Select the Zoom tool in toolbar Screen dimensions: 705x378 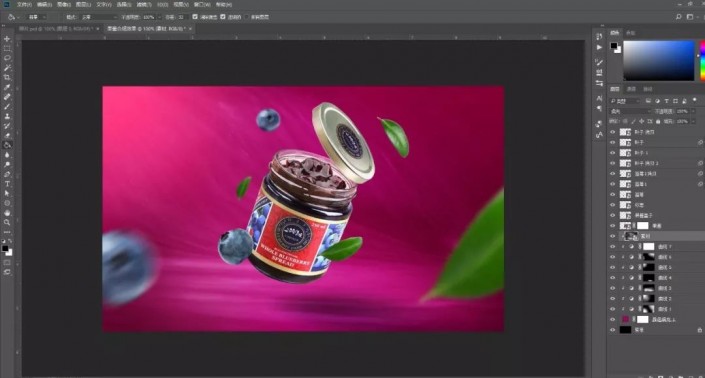click(7, 223)
